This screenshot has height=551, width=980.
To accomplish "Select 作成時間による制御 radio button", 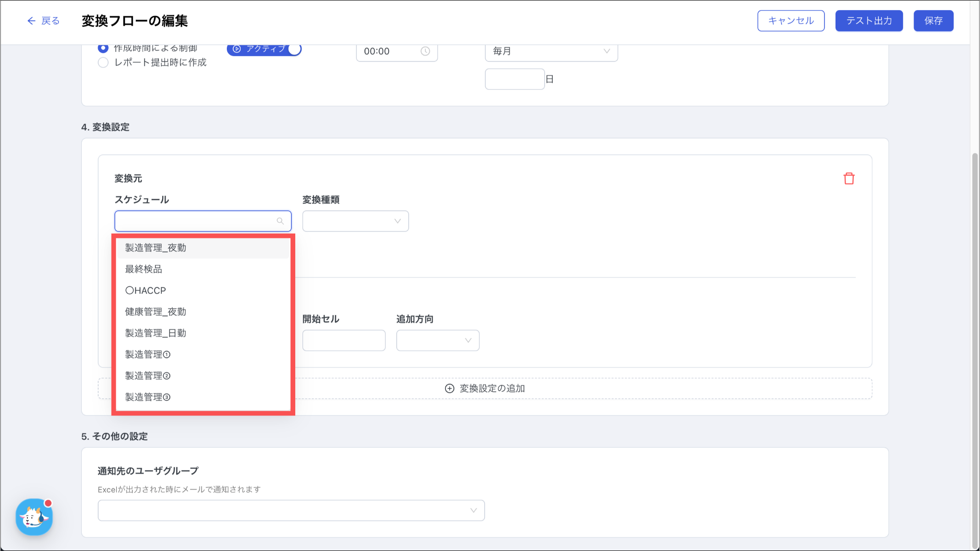I will coord(103,48).
